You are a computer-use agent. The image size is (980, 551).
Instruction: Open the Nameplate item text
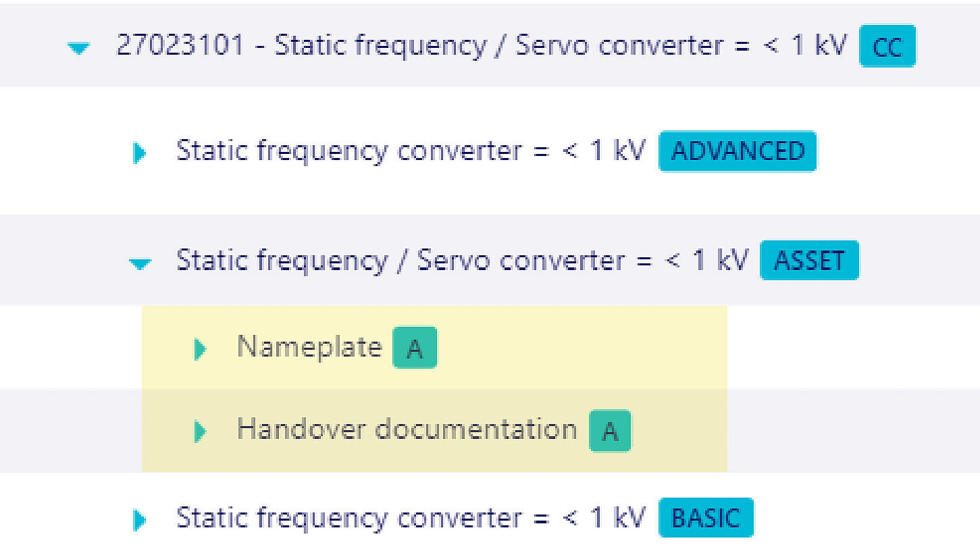pyautogui.click(x=309, y=347)
